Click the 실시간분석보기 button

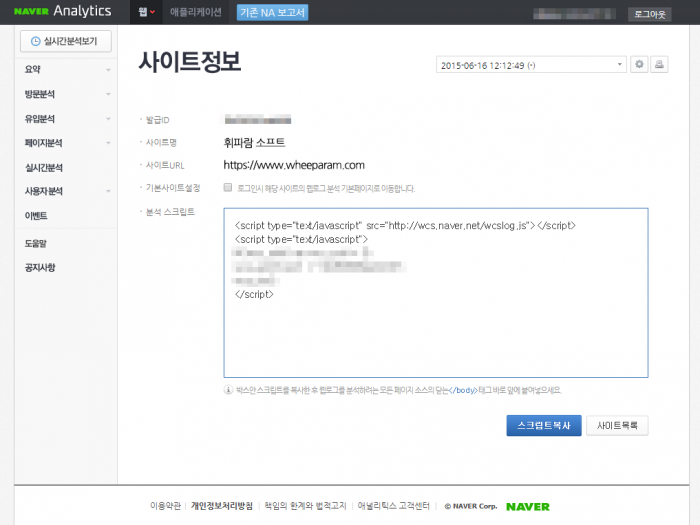point(66,41)
